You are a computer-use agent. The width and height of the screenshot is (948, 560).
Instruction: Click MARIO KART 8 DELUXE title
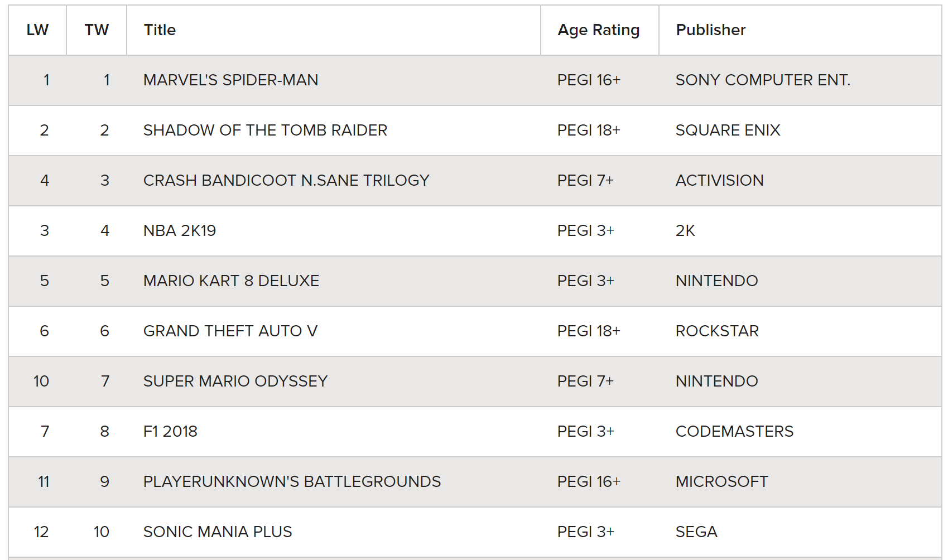(x=231, y=281)
